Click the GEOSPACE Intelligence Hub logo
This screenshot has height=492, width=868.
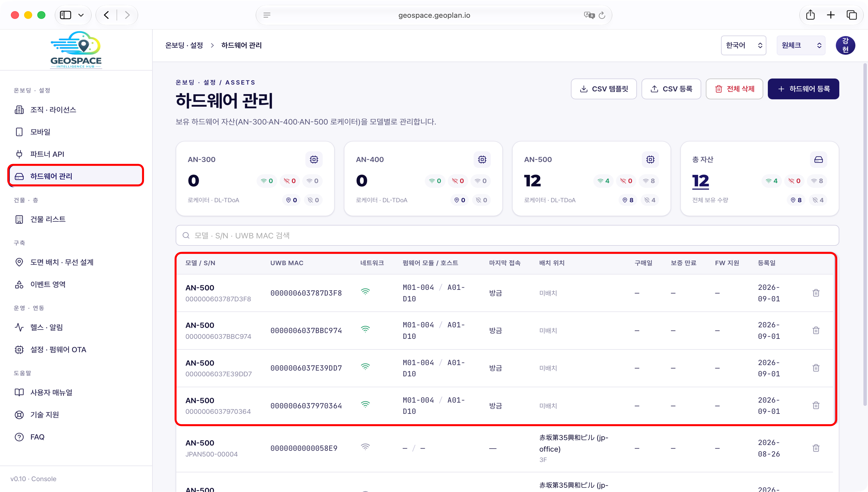pos(76,50)
